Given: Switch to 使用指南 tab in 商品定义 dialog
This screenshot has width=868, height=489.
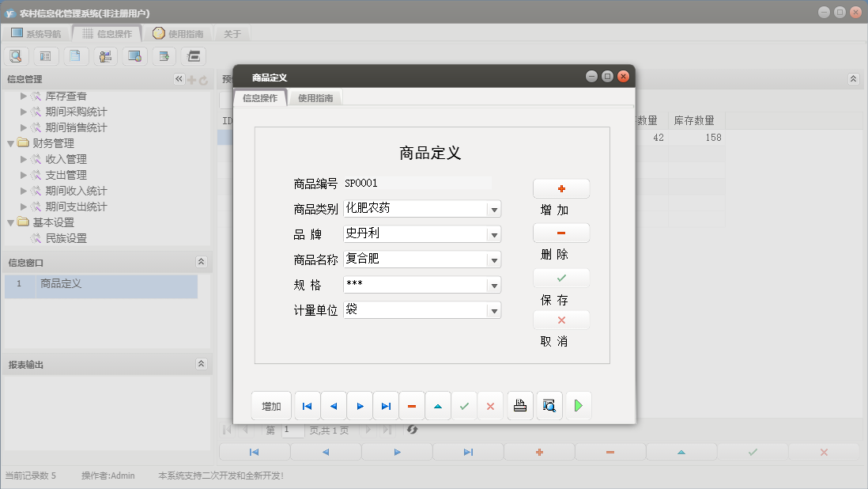Looking at the screenshot, I should pos(315,98).
